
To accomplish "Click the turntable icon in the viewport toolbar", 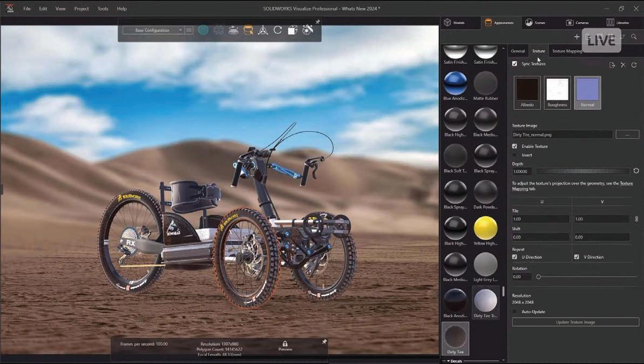I will coord(233,30).
